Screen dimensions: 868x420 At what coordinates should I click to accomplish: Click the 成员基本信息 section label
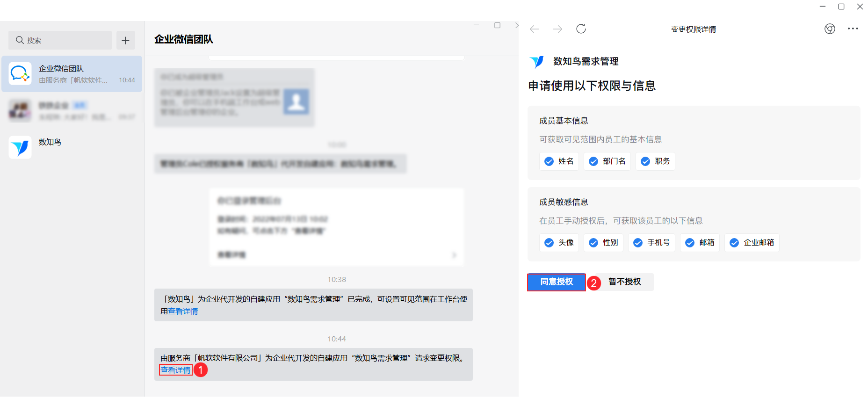(x=564, y=121)
